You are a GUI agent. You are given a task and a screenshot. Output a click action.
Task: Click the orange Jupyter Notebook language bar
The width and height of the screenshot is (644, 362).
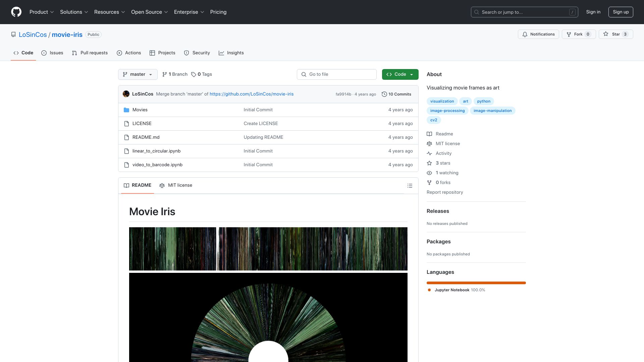[x=476, y=283]
